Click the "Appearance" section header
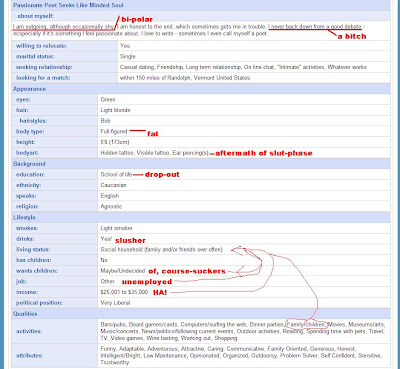 (x=29, y=89)
